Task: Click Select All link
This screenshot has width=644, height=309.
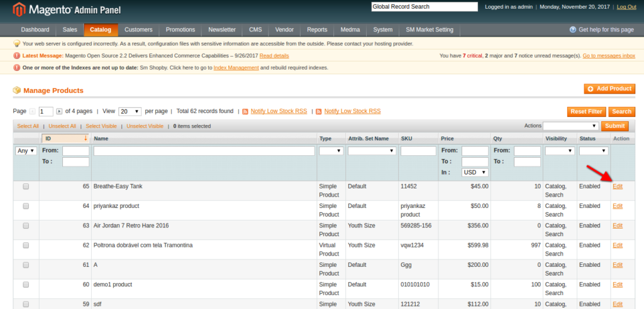Action: [x=28, y=126]
